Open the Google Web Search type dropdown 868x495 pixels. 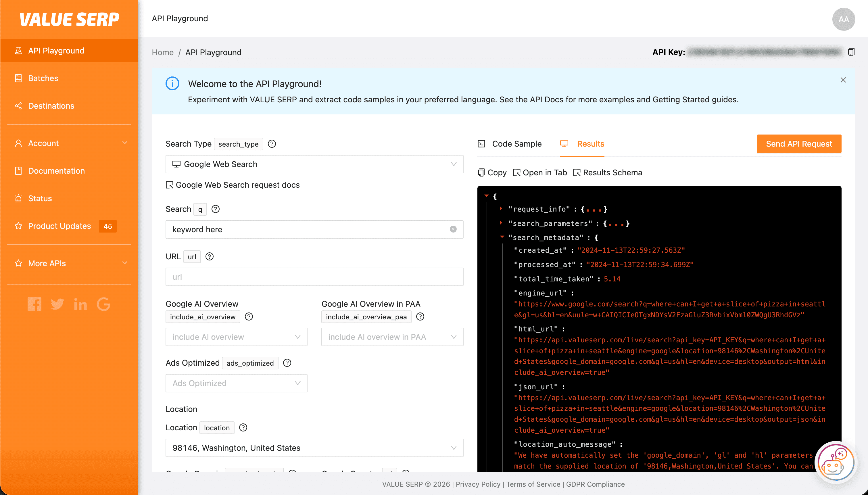(314, 164)
